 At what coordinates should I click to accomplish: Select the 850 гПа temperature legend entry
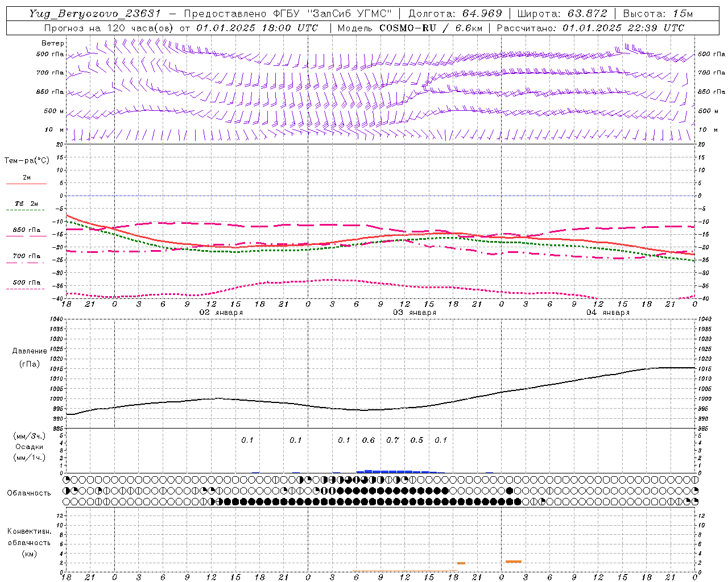pos(27,230)
